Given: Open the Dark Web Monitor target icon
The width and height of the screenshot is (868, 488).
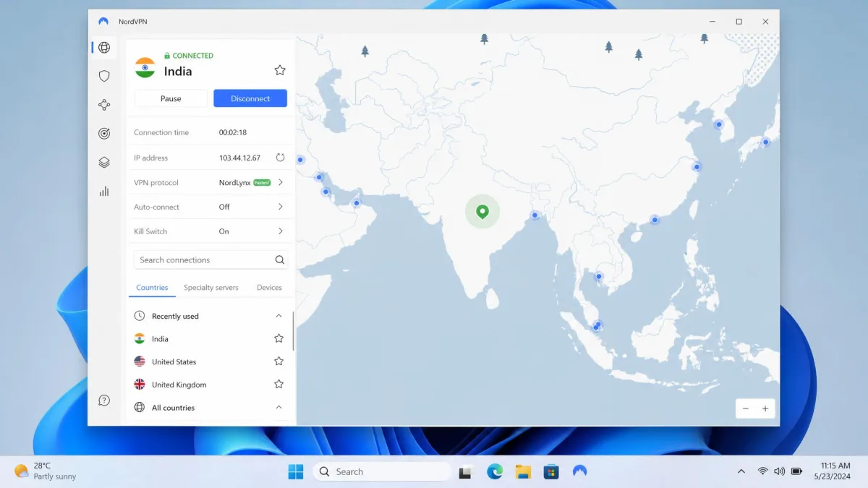Looking at the screenshot, I should point(104,134).
